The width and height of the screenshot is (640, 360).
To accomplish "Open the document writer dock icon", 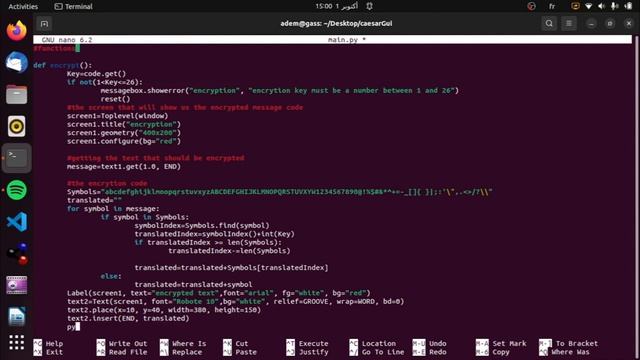I will (x=17, y=317).
